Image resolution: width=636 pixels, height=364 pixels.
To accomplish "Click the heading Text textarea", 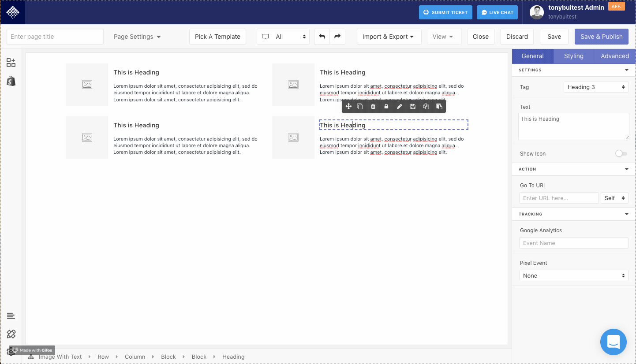I will coord(573,126).
